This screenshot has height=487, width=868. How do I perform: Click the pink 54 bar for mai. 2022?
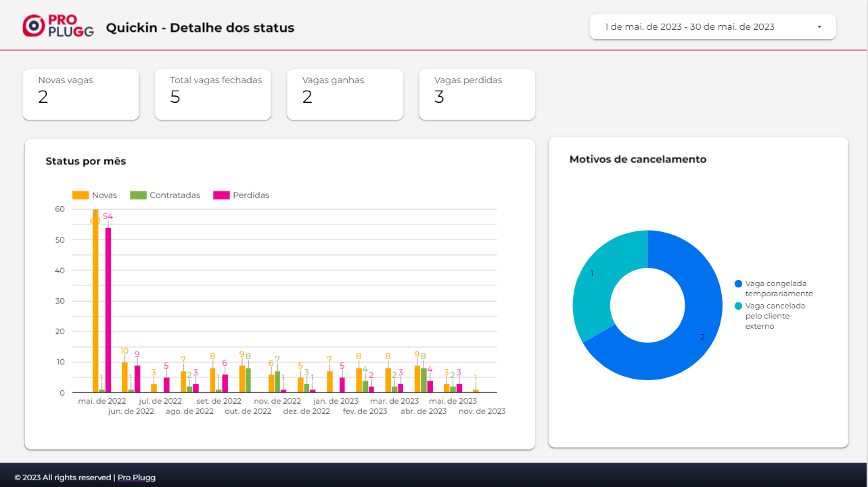click(108, 310)
